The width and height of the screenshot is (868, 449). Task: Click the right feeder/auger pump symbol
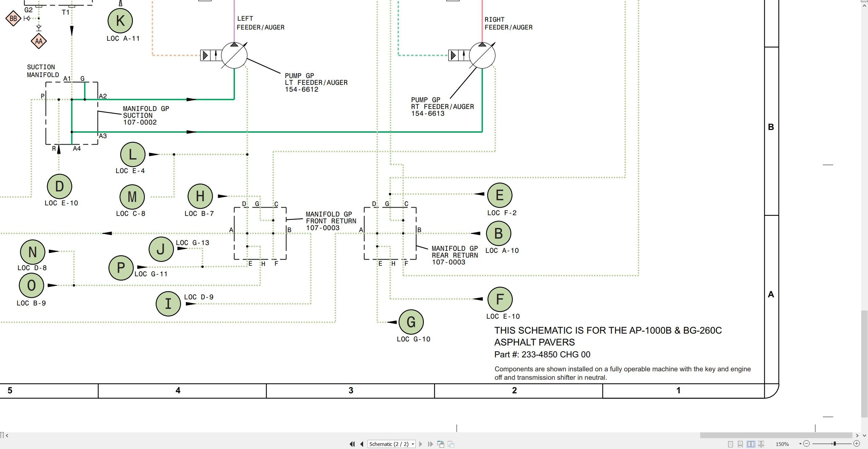pos(482,55)
